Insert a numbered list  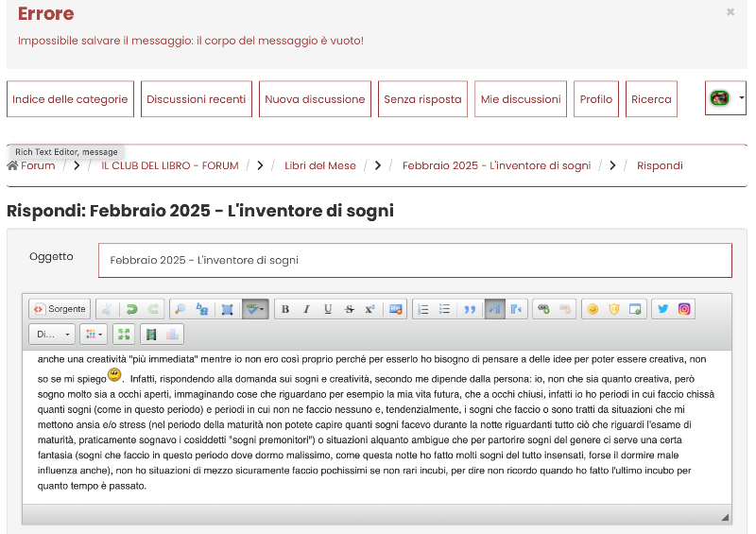pyautogui.click(x=422, y=309)
